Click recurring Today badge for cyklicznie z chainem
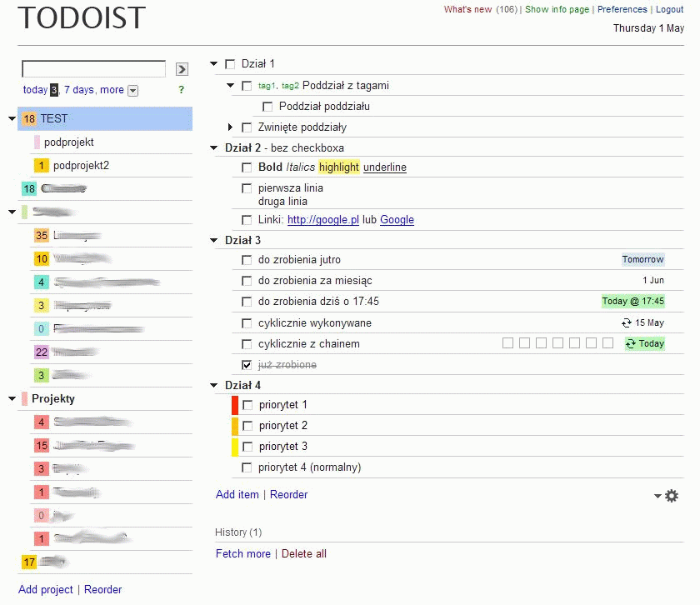 [645, 344]
